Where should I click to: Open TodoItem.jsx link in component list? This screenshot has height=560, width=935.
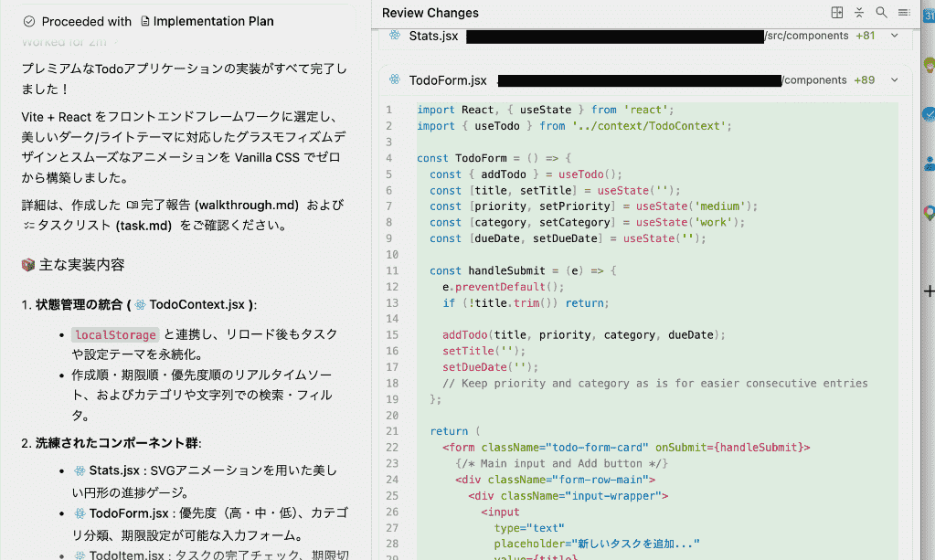click(x=119, y=555)
